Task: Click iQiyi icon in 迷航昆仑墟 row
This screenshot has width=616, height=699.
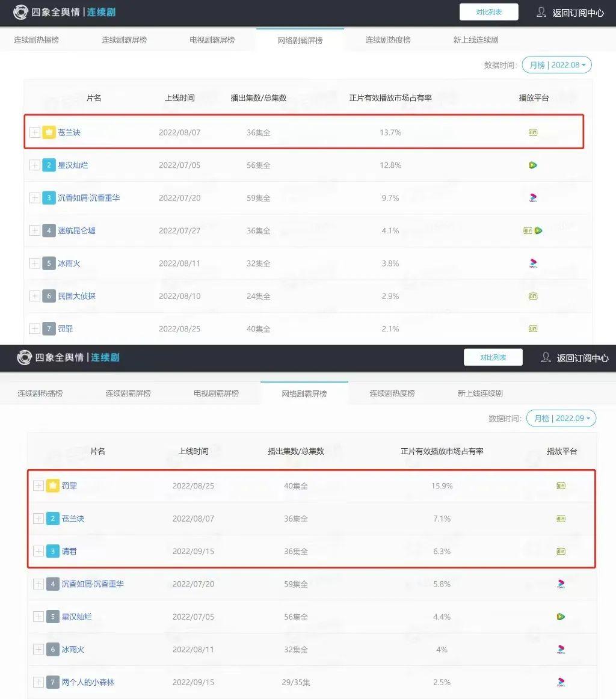Action: [528, 230]
